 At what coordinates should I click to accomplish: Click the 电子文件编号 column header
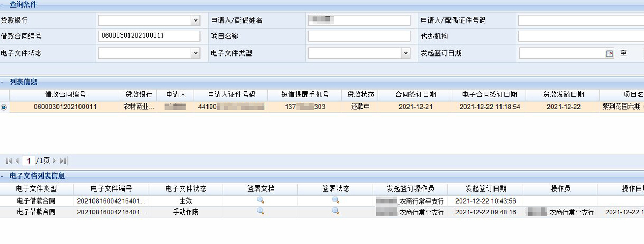(111, 189)
